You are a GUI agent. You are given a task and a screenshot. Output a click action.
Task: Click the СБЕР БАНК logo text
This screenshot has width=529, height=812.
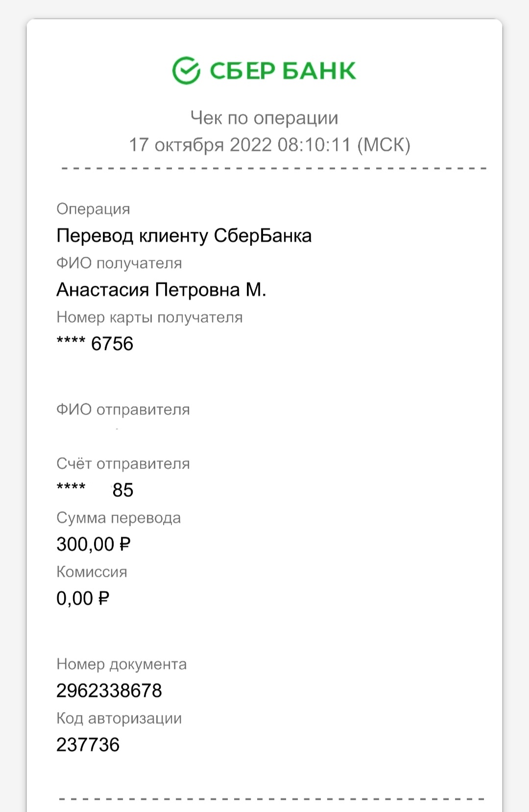coord(283,71)
